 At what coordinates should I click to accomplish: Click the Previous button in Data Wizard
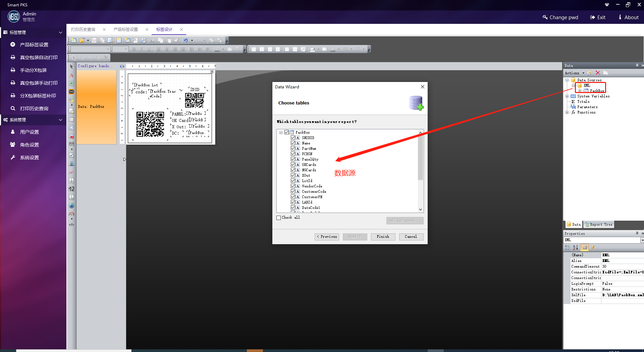click(x=327, y=237)
